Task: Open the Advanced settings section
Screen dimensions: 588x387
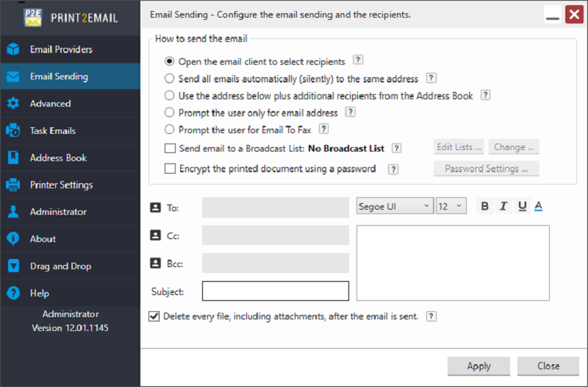Action: (50, 104)
